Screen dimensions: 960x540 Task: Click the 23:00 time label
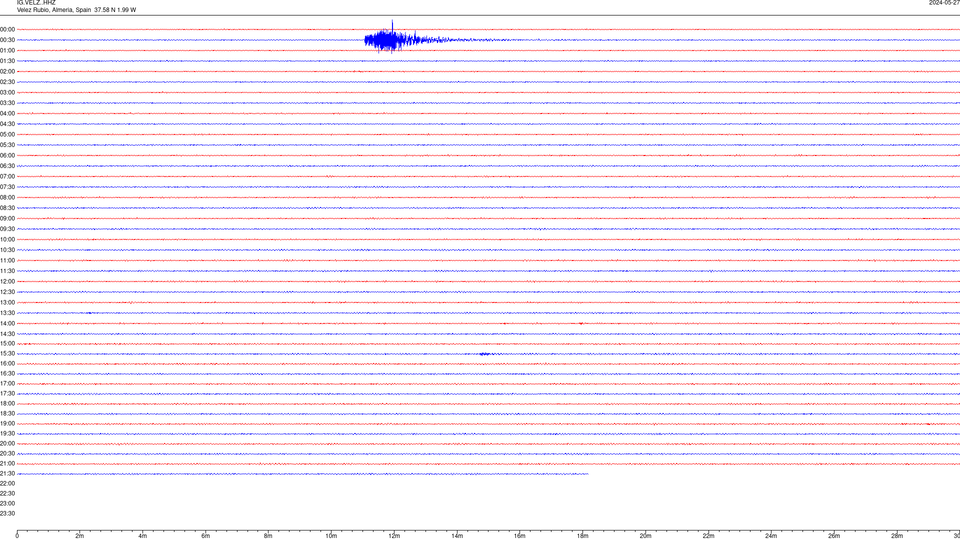click(7, 504)
